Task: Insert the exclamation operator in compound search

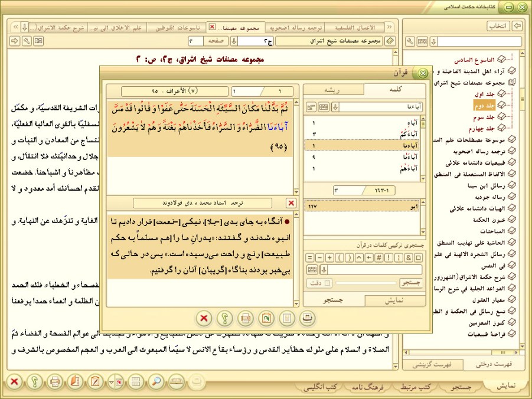Action: coord(389,258)
